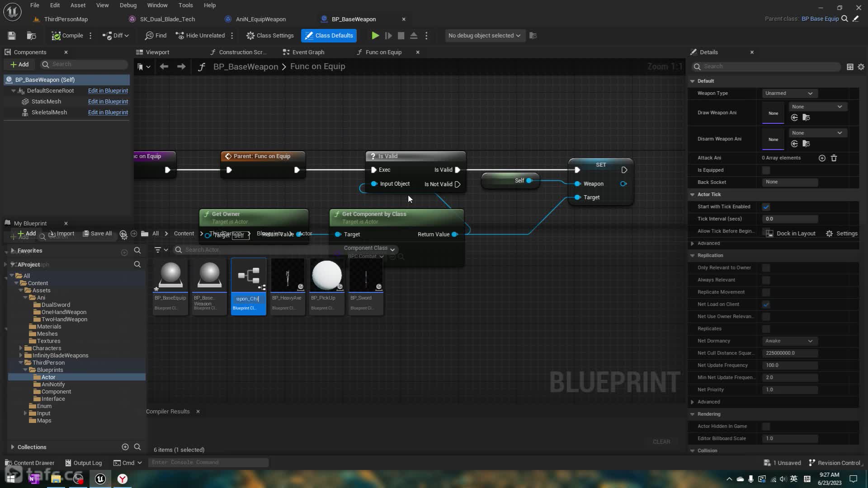Viewport: 868px width, 488px height.
Task: Switch to the Event Graph tab
Action: tap(308, 52)
